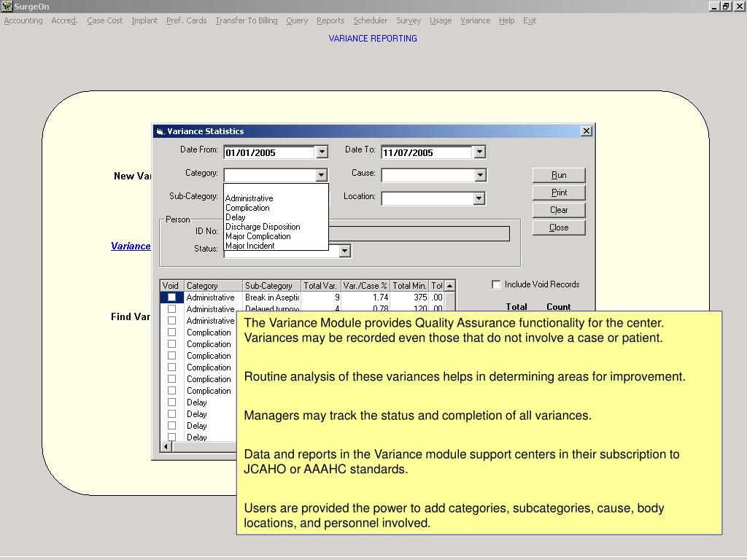Close the Variance Statistics dialog with X
Screen dimensions: 747x560
(587, 131)
